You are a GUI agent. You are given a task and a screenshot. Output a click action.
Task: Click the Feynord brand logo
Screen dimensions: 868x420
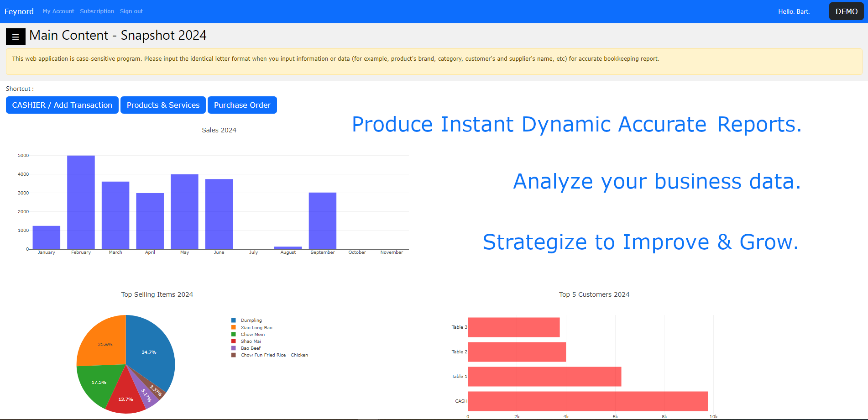pos(19,11)
